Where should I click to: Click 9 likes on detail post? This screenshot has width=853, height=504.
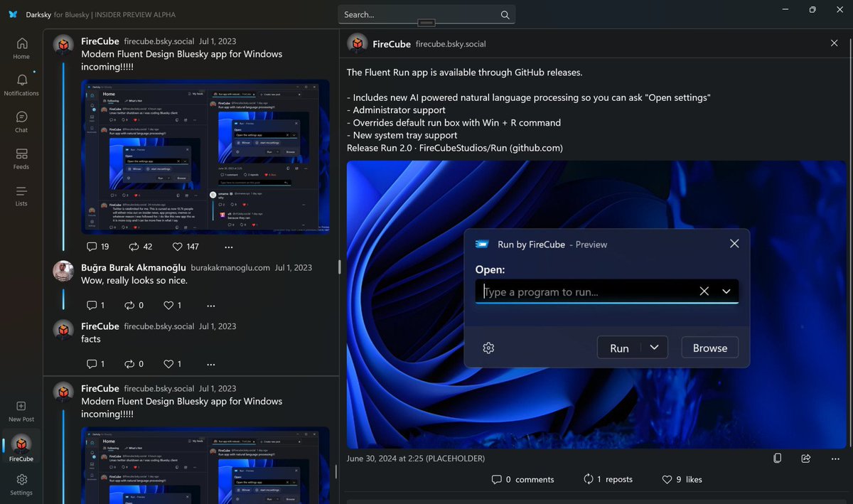point(682,479)
